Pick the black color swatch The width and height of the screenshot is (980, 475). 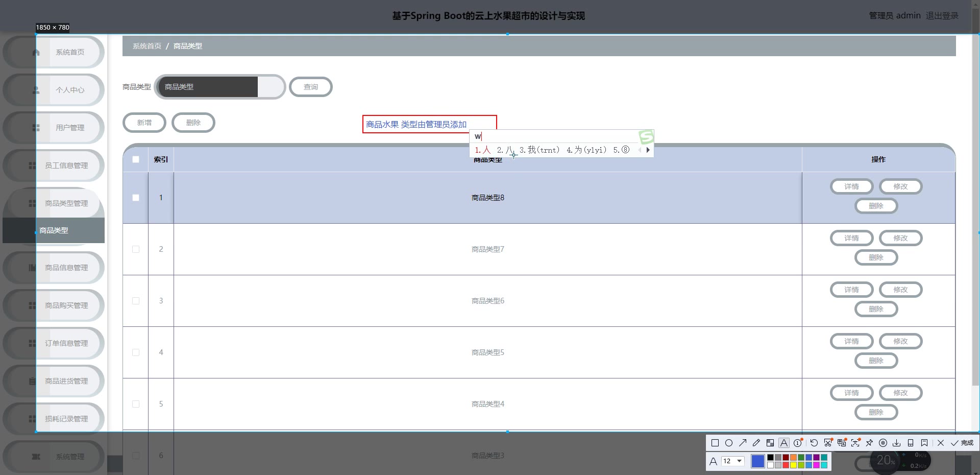click(x=770, y=458)
